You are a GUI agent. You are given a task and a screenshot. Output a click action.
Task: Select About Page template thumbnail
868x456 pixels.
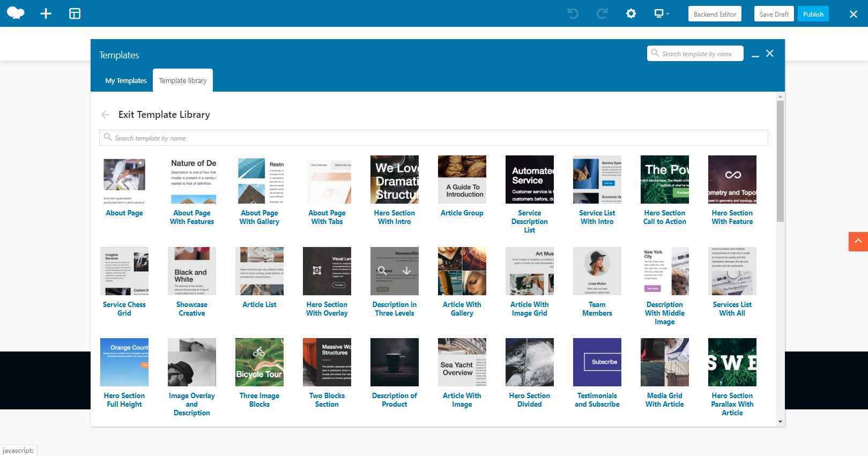[124, 180]
